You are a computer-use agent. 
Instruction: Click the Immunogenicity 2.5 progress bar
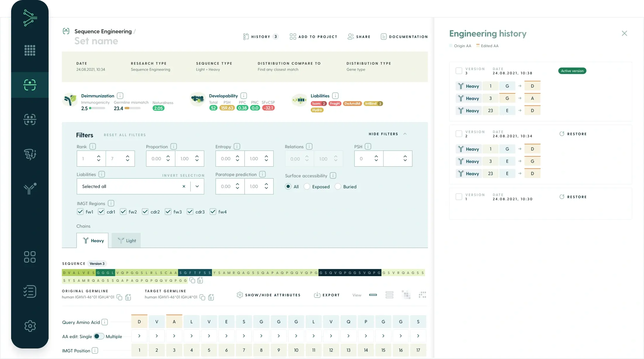(97, 108)
